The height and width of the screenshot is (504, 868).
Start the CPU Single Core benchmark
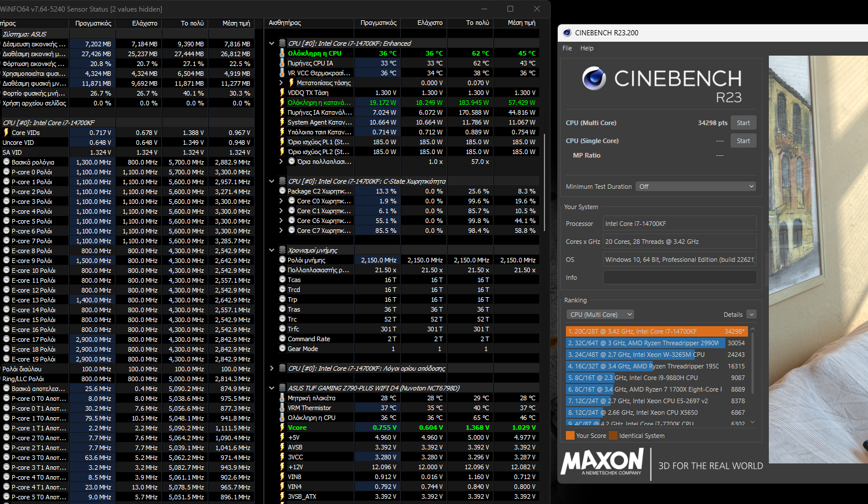(x=743, y=141)
